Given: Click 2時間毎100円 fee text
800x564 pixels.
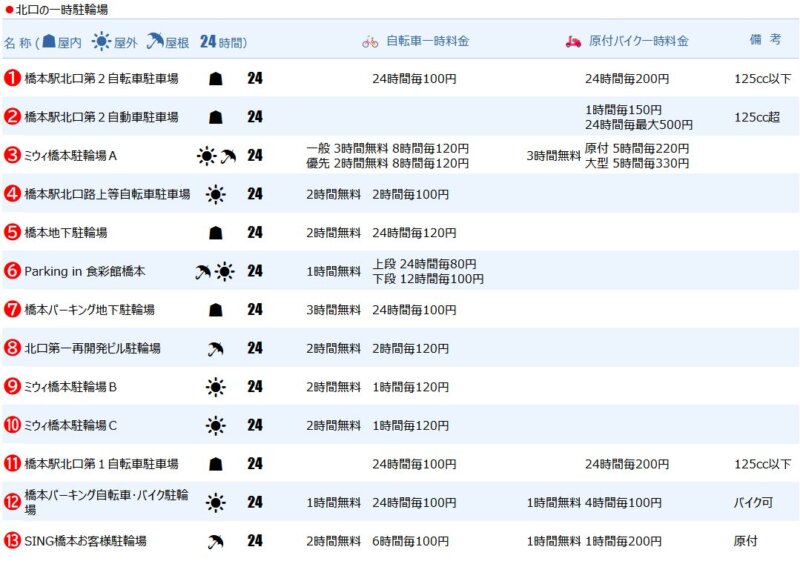Looking at the screenshot, I should 411,194.
